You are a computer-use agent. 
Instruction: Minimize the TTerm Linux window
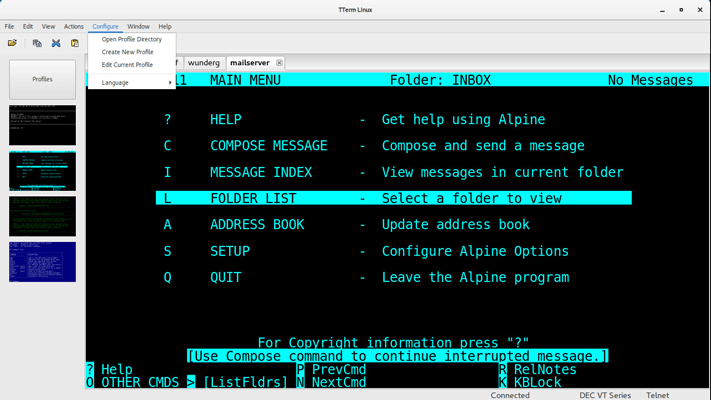point(662,10)
